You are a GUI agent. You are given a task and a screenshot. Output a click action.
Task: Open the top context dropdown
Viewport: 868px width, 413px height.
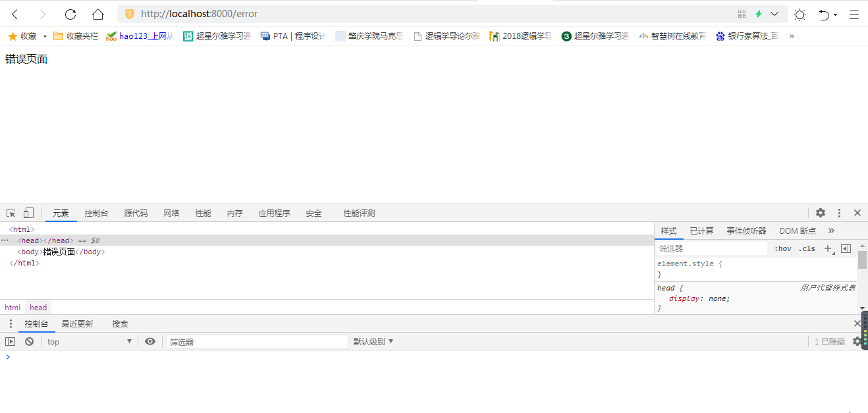point(90,341)
